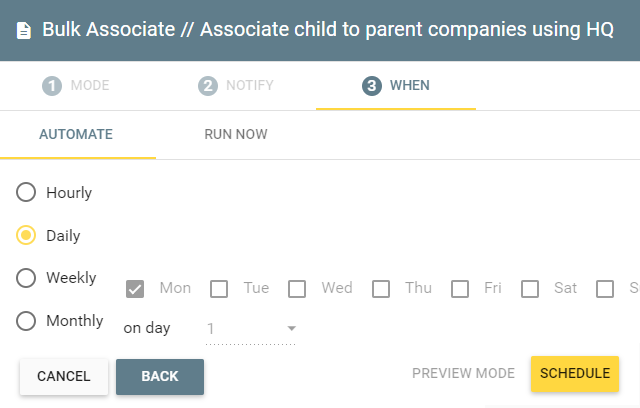Open the Automate tab

tap(76, 134)
